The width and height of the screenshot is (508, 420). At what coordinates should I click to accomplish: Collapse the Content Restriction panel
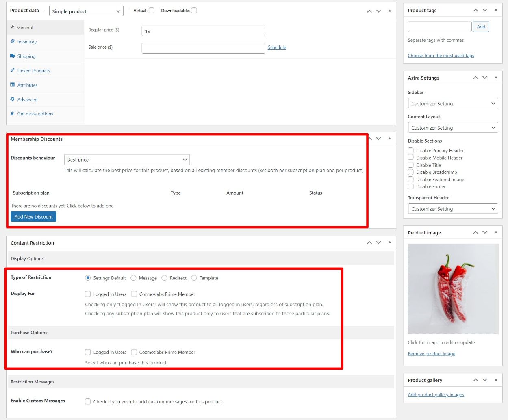[390, 242]
